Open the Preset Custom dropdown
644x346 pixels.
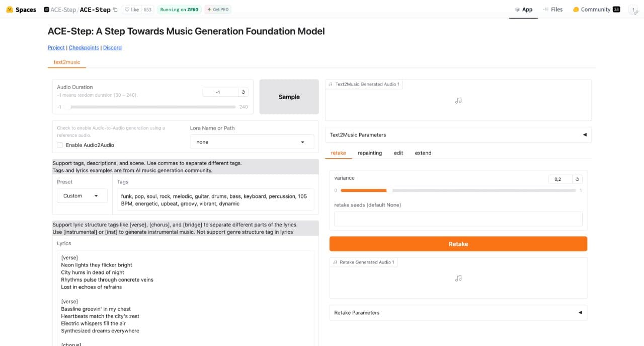click(x=82, y=196)
